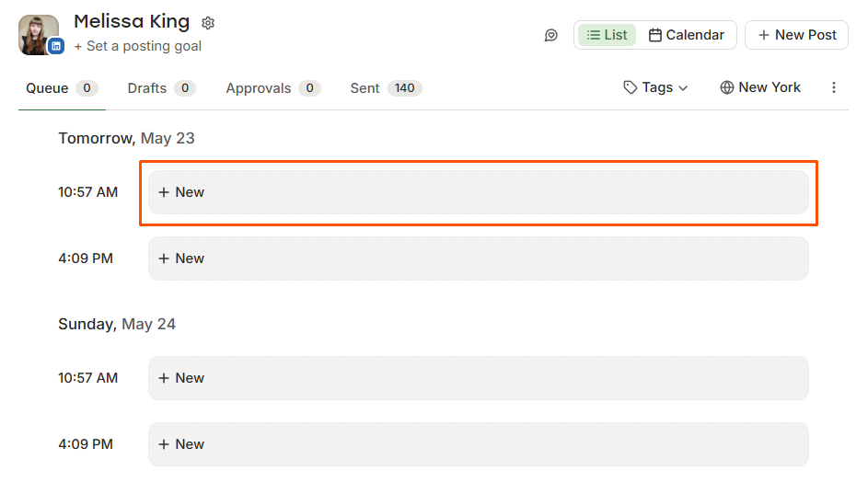Open settings gear next to Melissa King

pyautogui.click(x=208, y=23)
